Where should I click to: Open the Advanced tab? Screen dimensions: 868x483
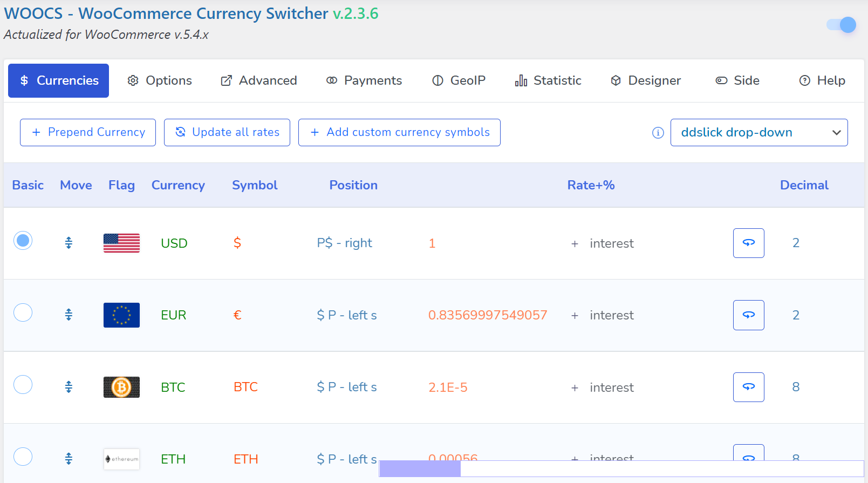click(259, 80)
